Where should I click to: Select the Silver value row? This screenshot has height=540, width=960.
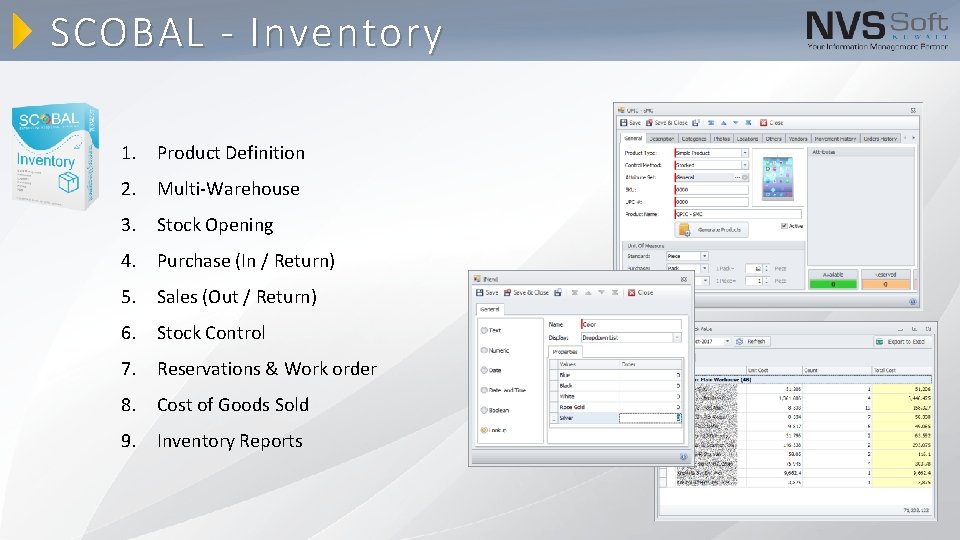(x=616, y=418)
